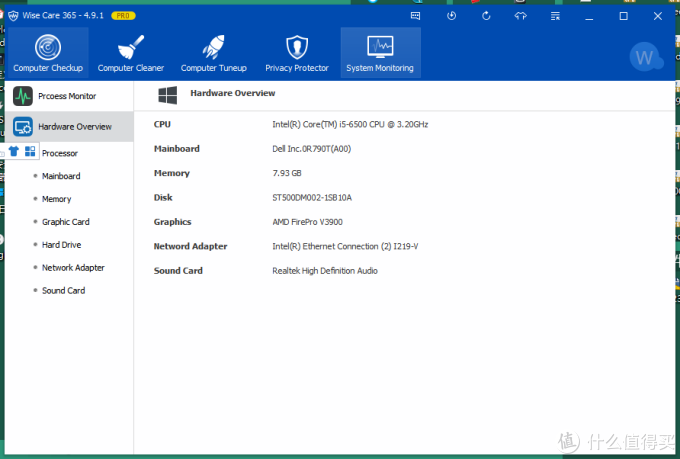Switch to Computer Cleaner tab
Image resolution: width=680 pixels, height=459 pixels.
131,52
